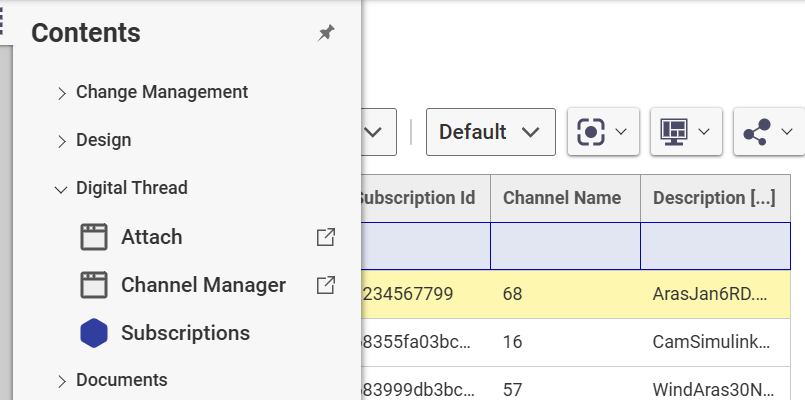Screen dimensions: 805x400
Task: Click the Description column header
Action: [713, 198]
